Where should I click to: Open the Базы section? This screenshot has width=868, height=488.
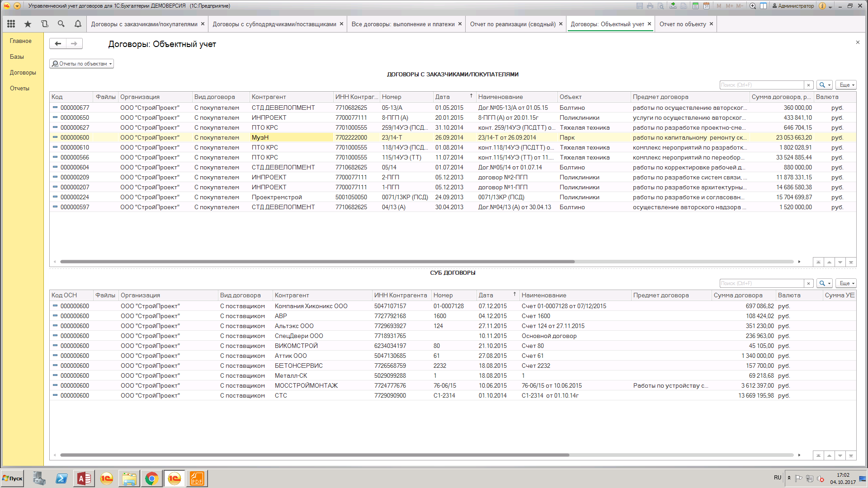click(17, 56)
